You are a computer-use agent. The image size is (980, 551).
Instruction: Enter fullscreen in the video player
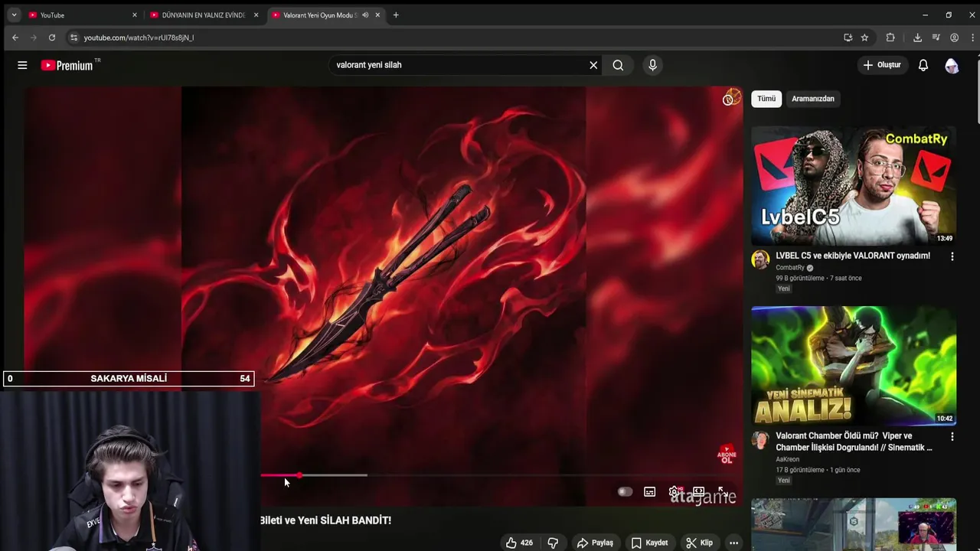pyautogui.click(x=722, y=492)
